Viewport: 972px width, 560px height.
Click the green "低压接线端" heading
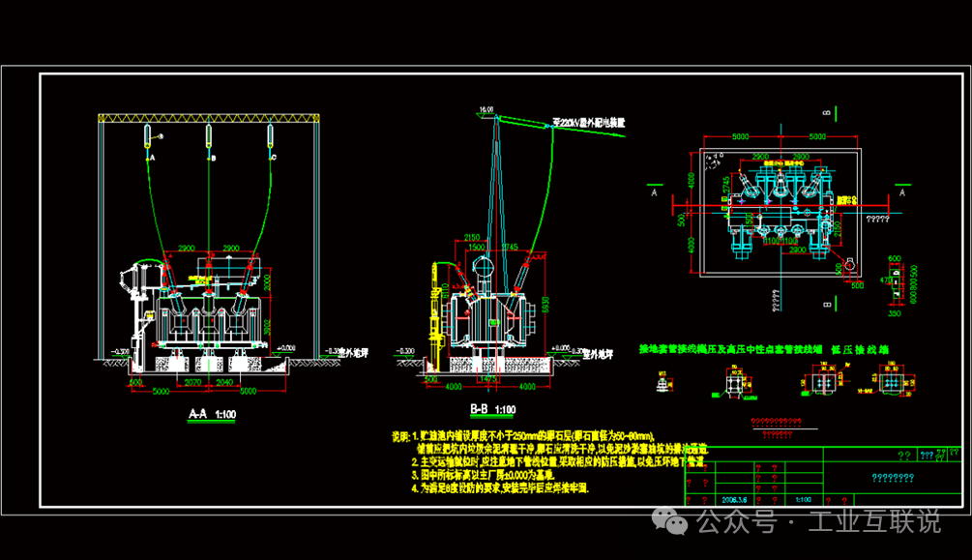(x=860, y=350)
